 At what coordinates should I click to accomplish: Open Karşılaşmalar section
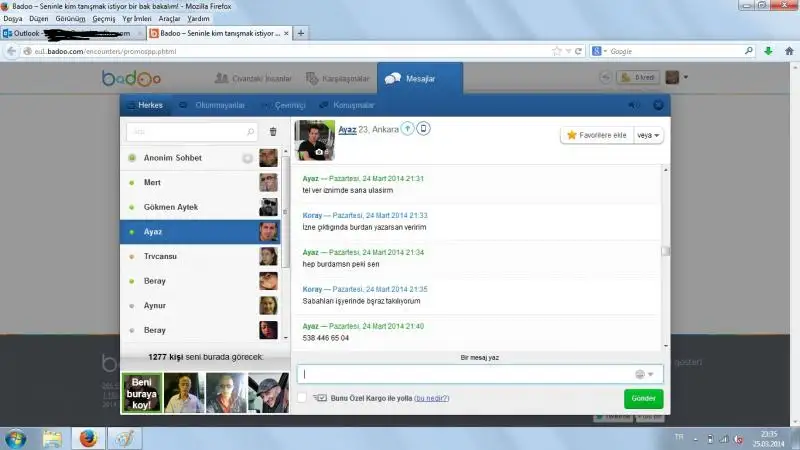[337, 79]
